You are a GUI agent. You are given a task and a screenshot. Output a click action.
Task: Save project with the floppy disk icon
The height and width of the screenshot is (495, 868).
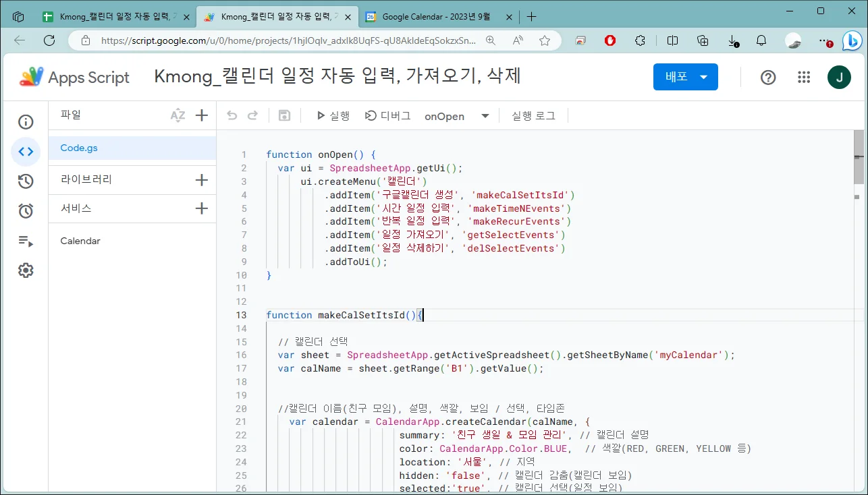coord(284,115)
